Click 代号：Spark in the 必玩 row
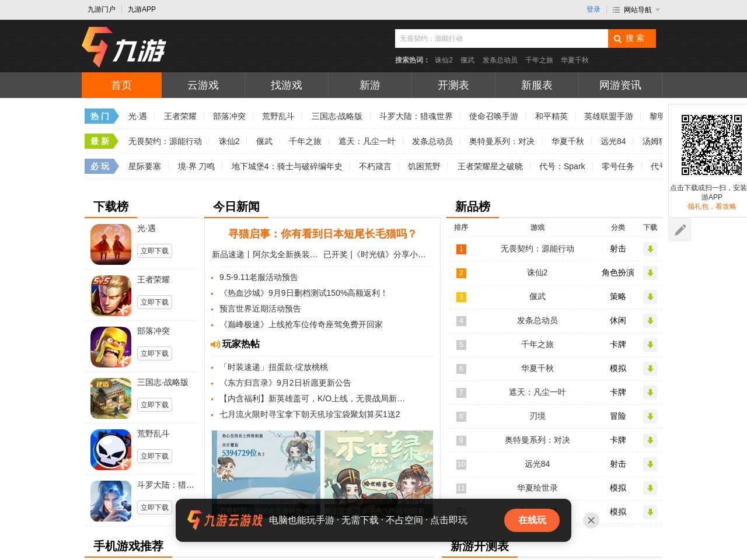Image resolution: width=747 pixels, height=560 pixels. tap(562, 167)
